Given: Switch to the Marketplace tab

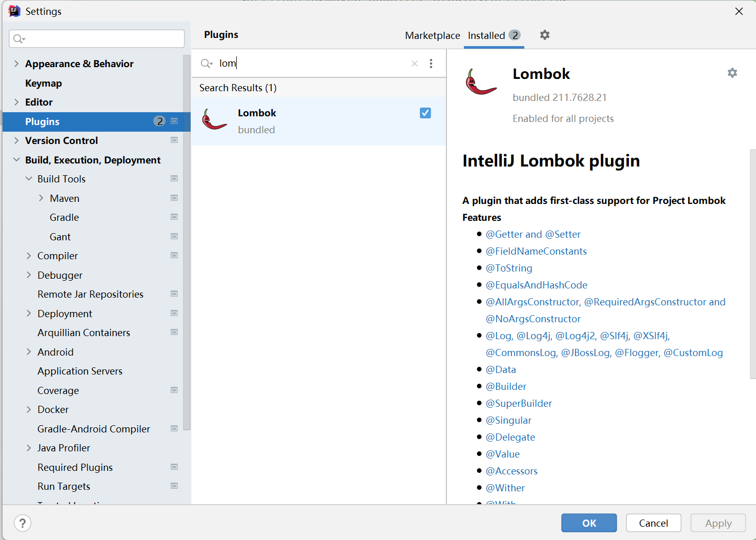Looking at the screenshot, I should click(x=433, y=35).
